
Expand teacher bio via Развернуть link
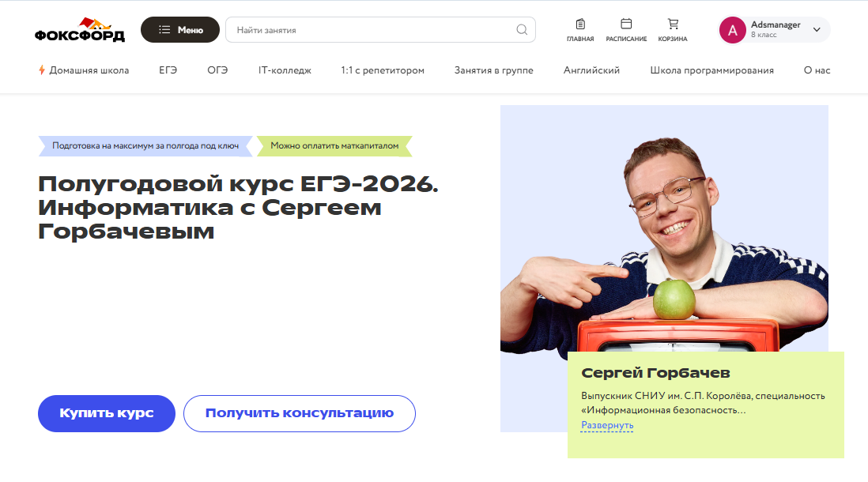[607, 425]
